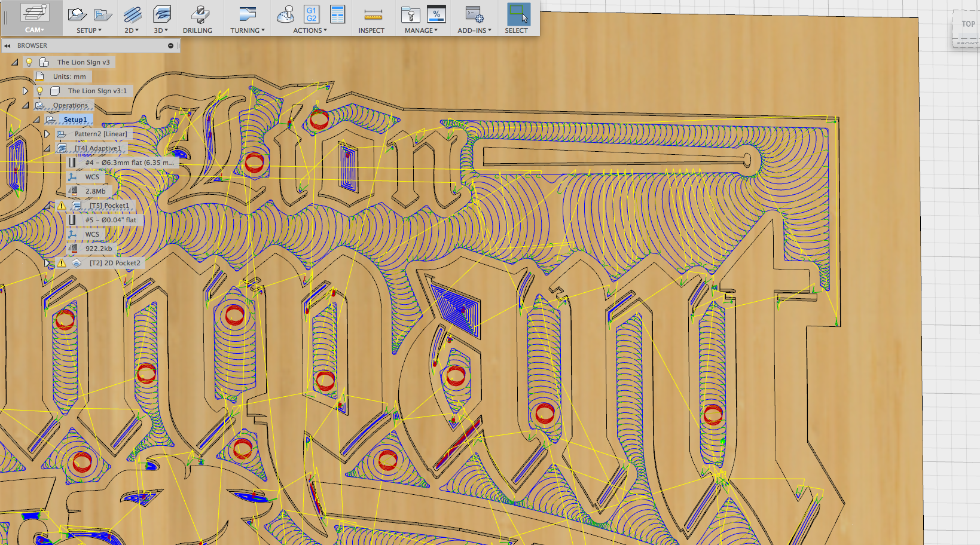Expand the Pattern2 [Linear] node

(x=47, y=134)
